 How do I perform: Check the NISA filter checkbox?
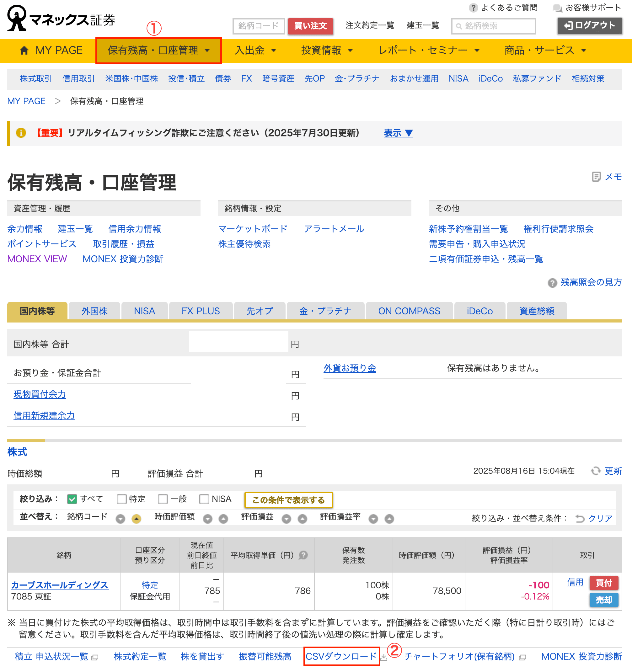click(204, 499)
